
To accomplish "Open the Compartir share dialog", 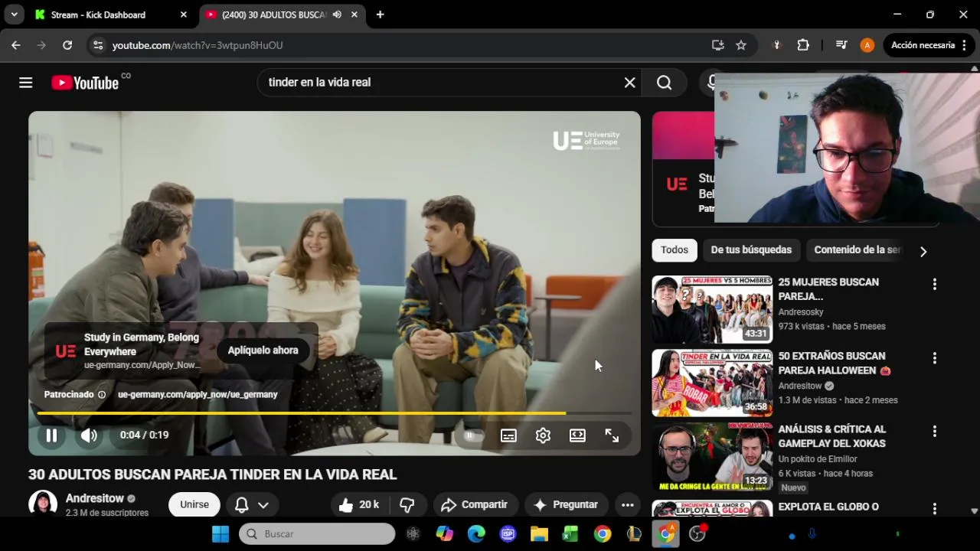I will click(475, 505).
